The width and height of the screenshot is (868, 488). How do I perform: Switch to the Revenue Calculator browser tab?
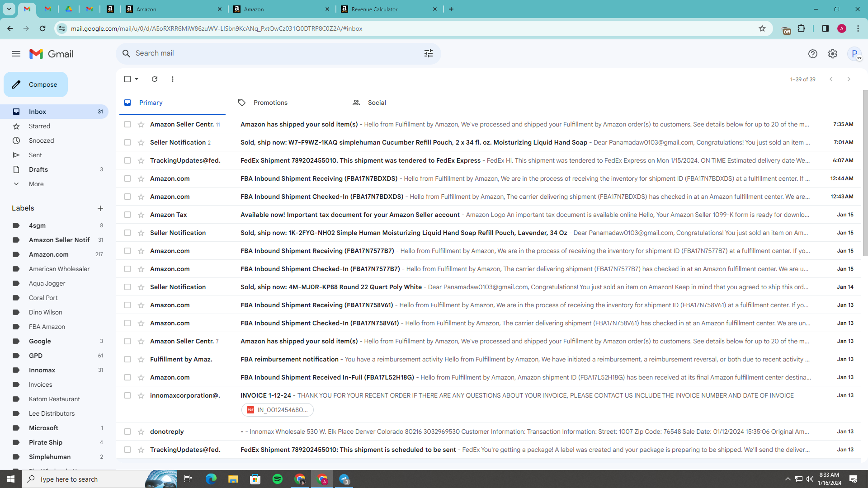pos(390,9)
